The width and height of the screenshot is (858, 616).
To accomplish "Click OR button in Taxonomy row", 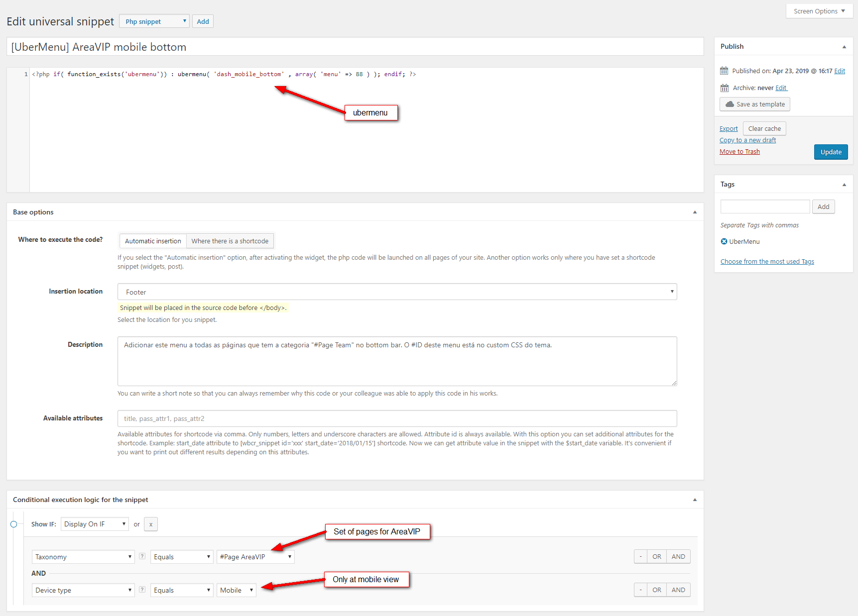I will [657, 556].
